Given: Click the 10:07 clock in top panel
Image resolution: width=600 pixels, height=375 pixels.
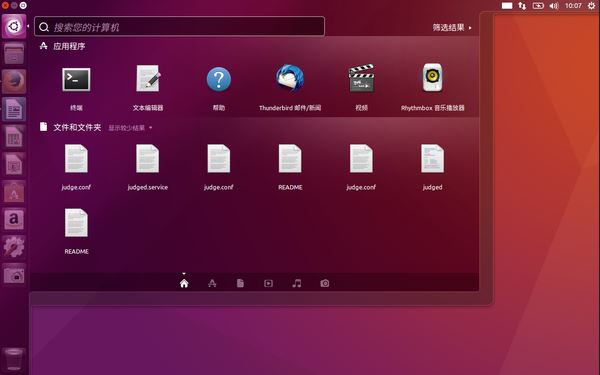Looking at the screenshot, I should point(573,6).
